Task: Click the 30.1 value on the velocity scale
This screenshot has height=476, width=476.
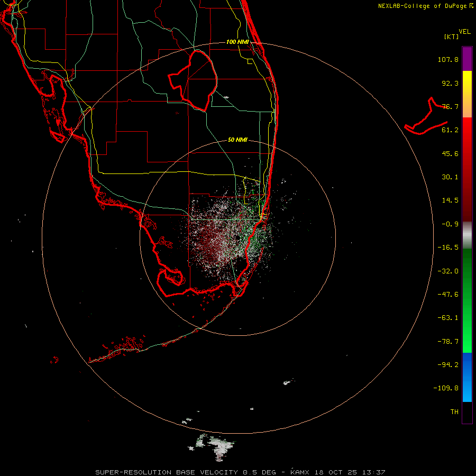Action: pos(450,177)
